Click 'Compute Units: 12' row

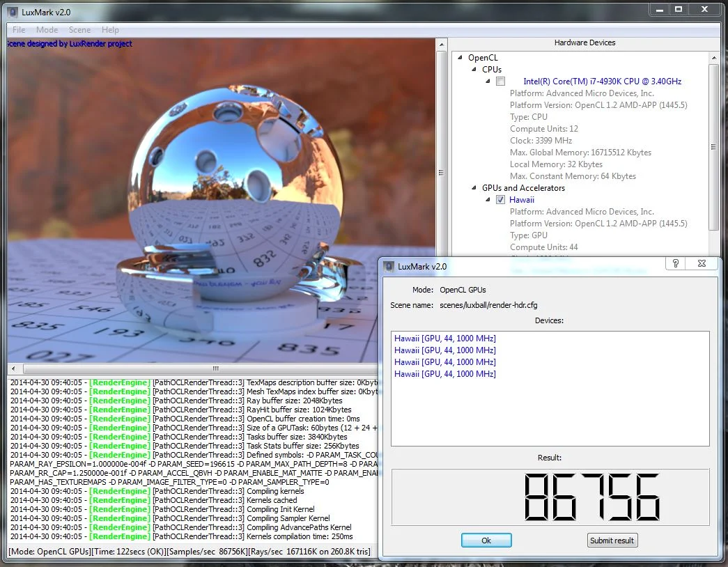pos(543,129)
